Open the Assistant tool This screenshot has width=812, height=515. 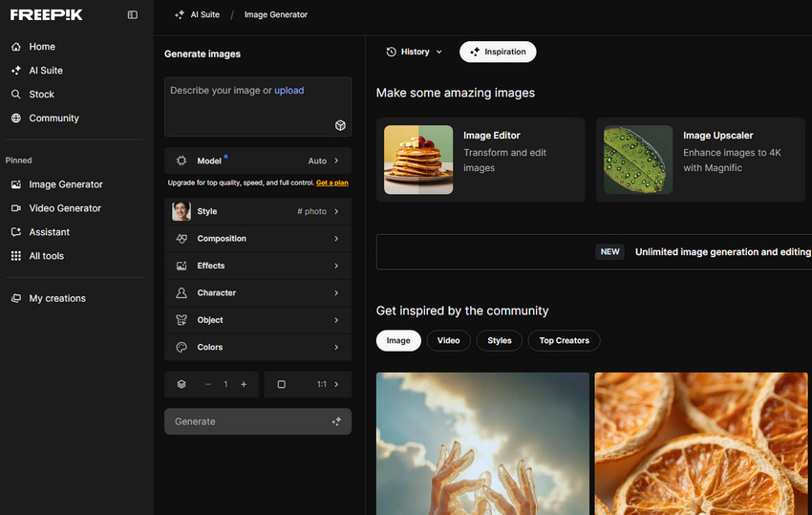pos(49,232)
